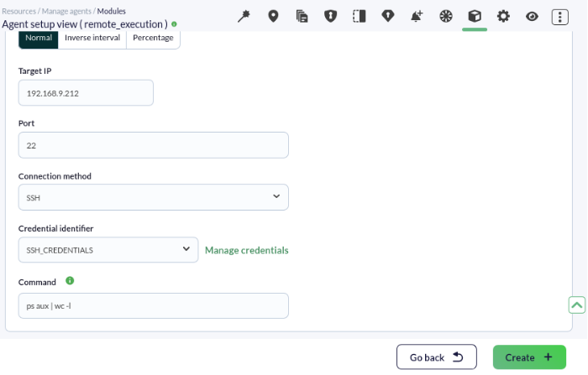The width and height of the screenshot is (588, 375).
Task: Open the three-dot more options menu
Action: (x=560, y=17)
